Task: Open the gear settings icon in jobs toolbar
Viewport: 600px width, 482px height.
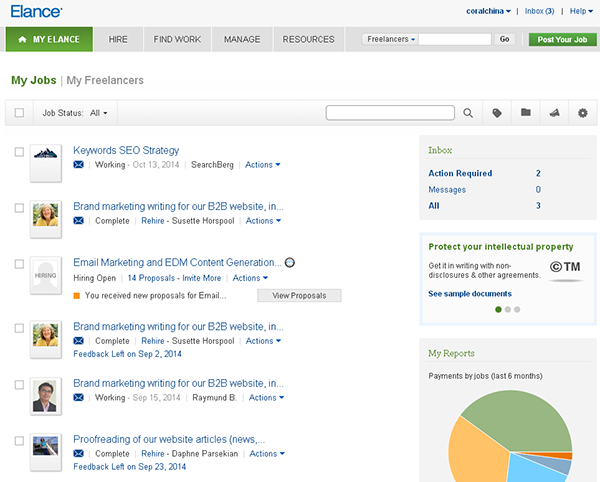Action: pyautogui.click(x=582, y=113)
